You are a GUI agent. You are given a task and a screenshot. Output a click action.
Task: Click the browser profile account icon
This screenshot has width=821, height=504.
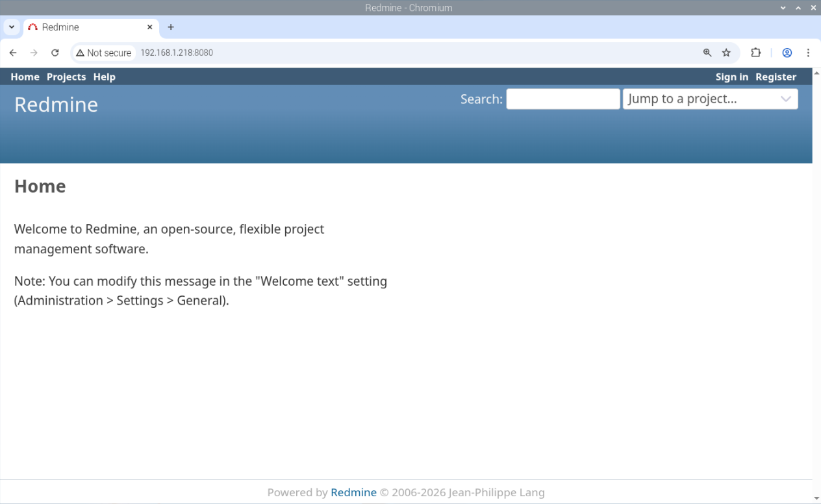tap(787, 53)
